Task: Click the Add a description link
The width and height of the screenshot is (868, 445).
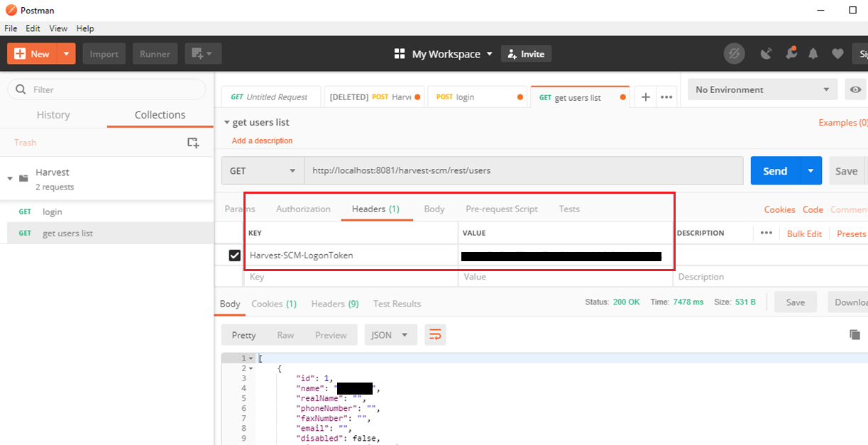Action: pos(262,141)
